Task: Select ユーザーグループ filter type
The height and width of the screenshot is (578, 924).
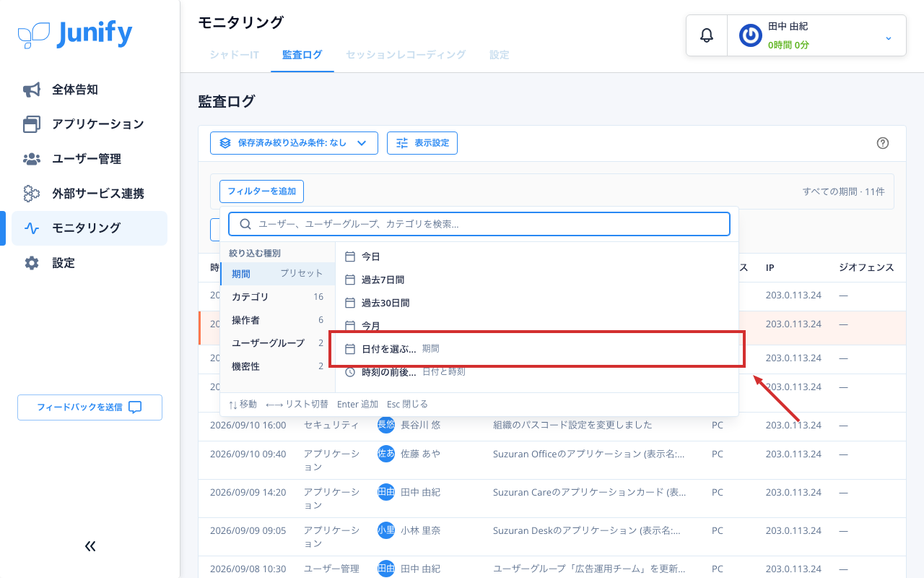Action: coord(278,343)
